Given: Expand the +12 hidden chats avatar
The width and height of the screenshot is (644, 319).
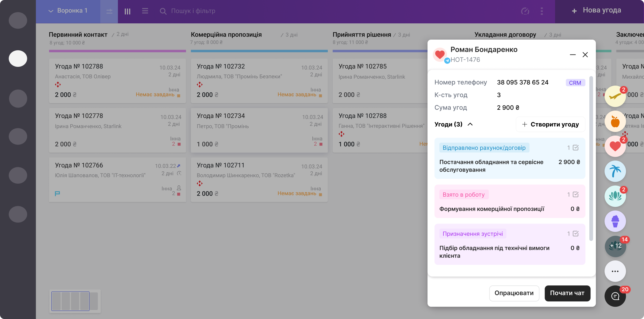Looking at the screenshot, I should point(615,246).
